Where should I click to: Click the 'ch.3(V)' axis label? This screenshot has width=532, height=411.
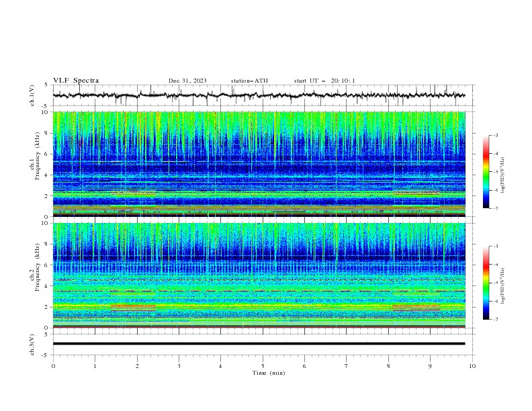[x=32, y=345]
